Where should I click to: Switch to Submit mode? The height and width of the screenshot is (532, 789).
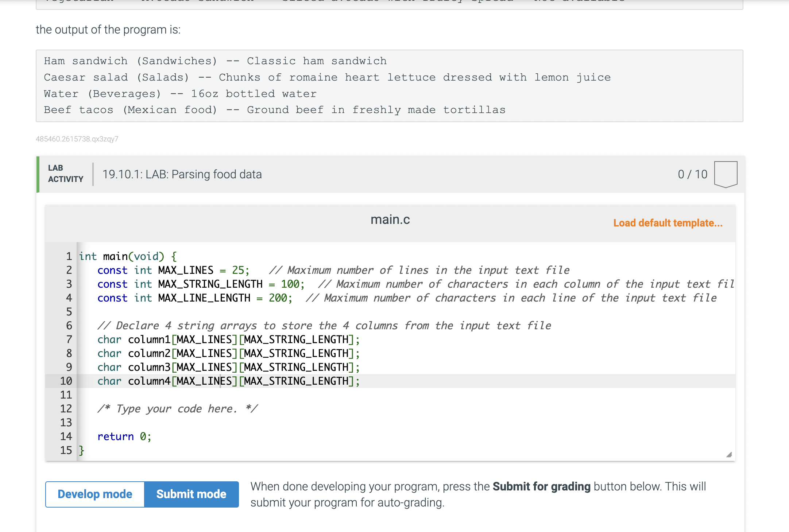point(191,494)
